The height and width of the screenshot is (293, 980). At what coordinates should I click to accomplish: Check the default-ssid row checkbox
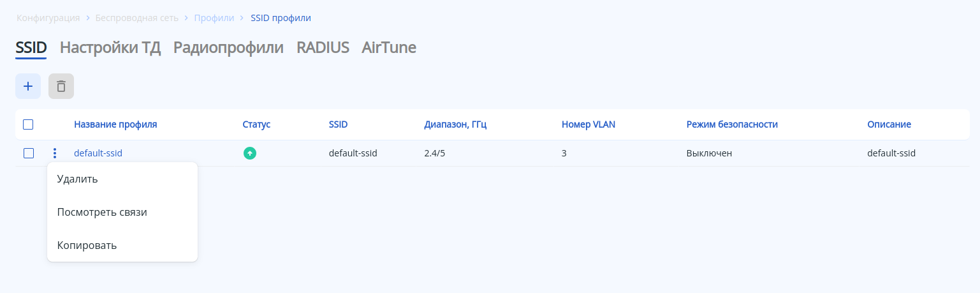29,153
